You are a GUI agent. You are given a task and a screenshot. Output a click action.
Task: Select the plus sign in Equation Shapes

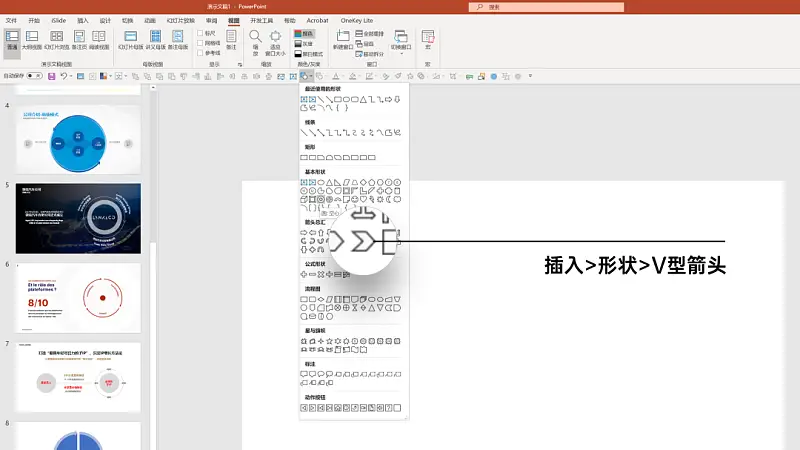[x=304, y=274]
